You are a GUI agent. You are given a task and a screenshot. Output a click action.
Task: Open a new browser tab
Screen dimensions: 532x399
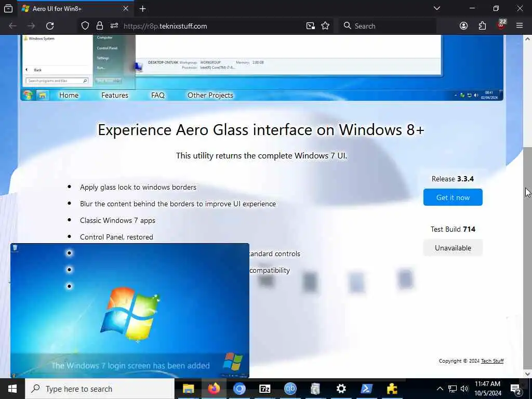click(x=143, y=8)
